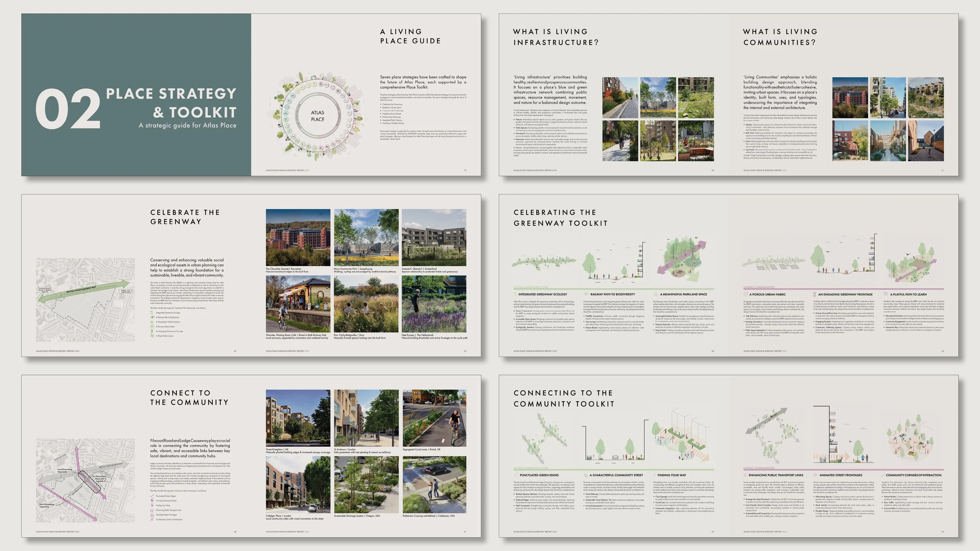Click the An Engaging Greenway Frontage icon
This screenshot has width=980, height=551.
pos(815,294)
